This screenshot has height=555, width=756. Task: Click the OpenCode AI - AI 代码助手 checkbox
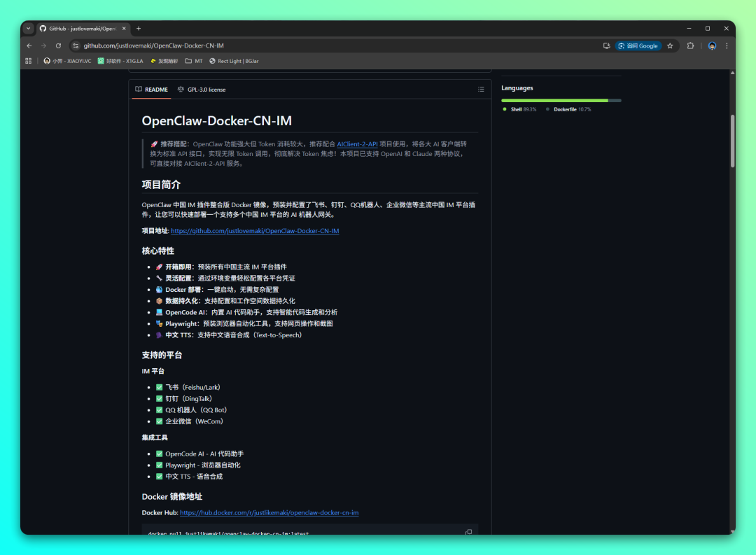point(159,454)
